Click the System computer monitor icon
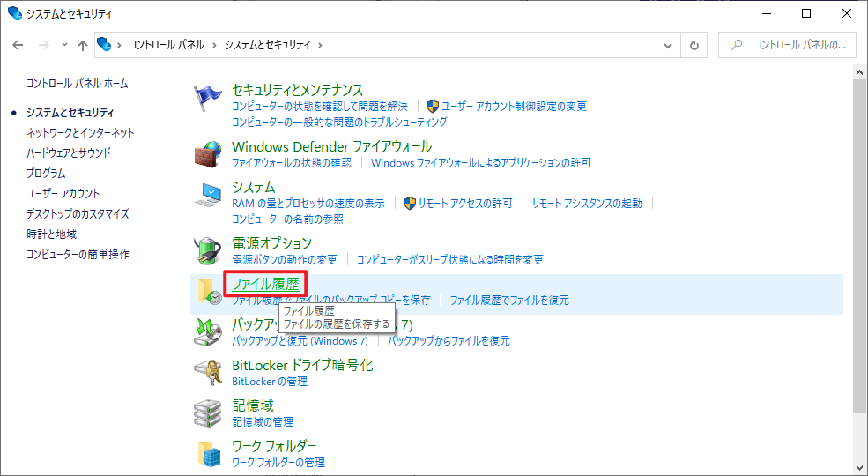The width and height of the screenshot is (868, 476). [208, 195]
